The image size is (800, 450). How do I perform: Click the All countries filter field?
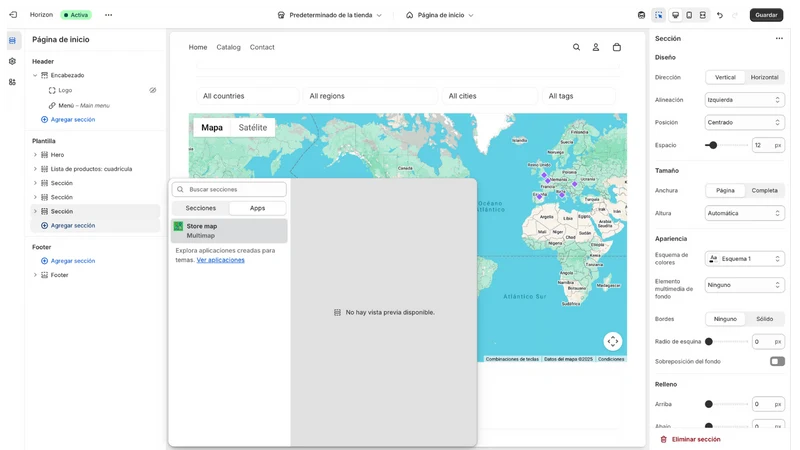pos(248,96)
